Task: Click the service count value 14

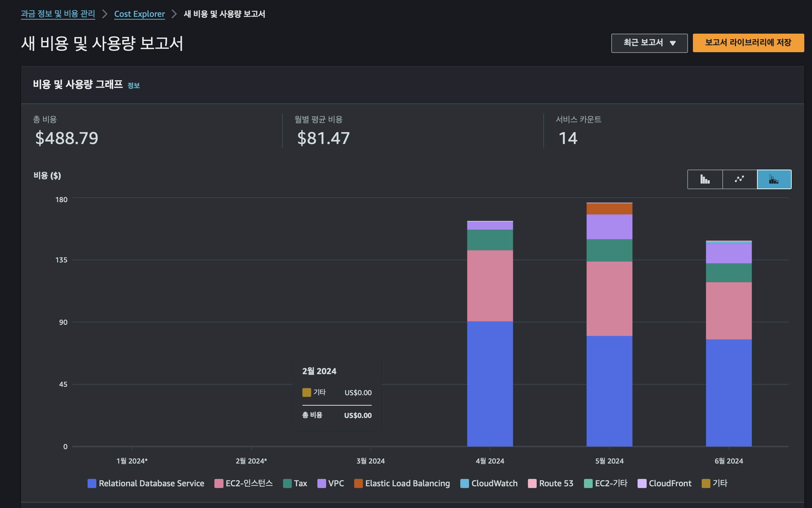Action: coord(568,138)
